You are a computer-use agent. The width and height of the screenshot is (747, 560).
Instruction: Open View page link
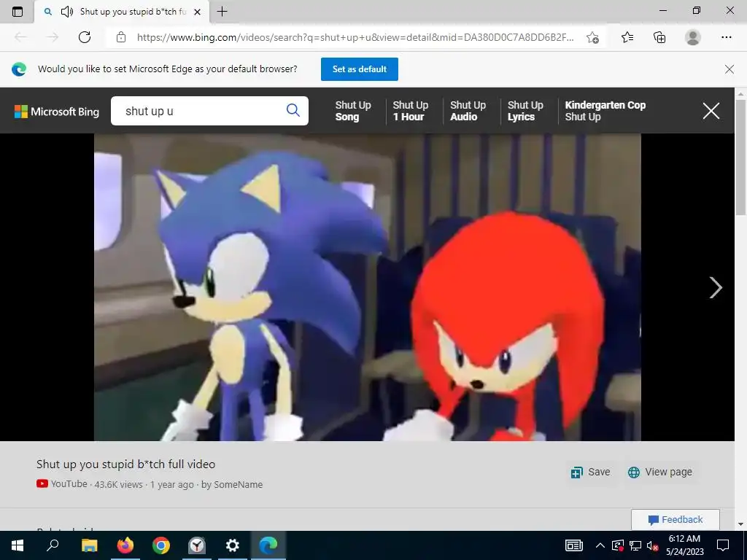659,472
